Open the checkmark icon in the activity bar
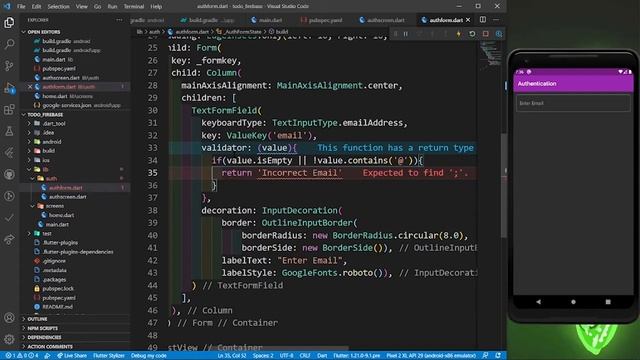 pos(9,218)
